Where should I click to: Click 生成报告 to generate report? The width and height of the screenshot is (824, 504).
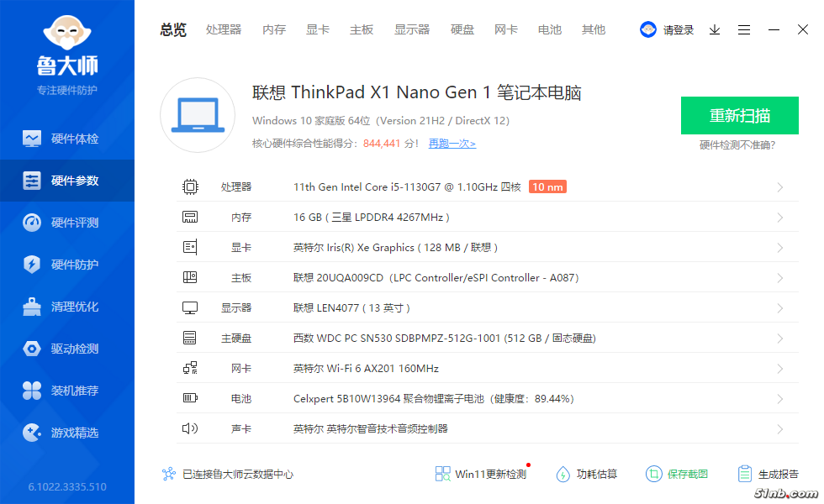click(x=768, y=474)
